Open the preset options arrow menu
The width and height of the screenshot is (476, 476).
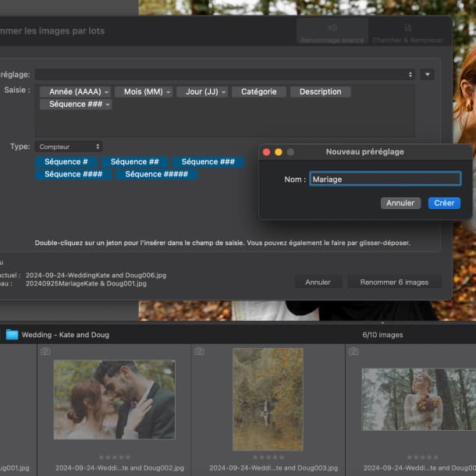pyautogui.click(x=427, y=75)
